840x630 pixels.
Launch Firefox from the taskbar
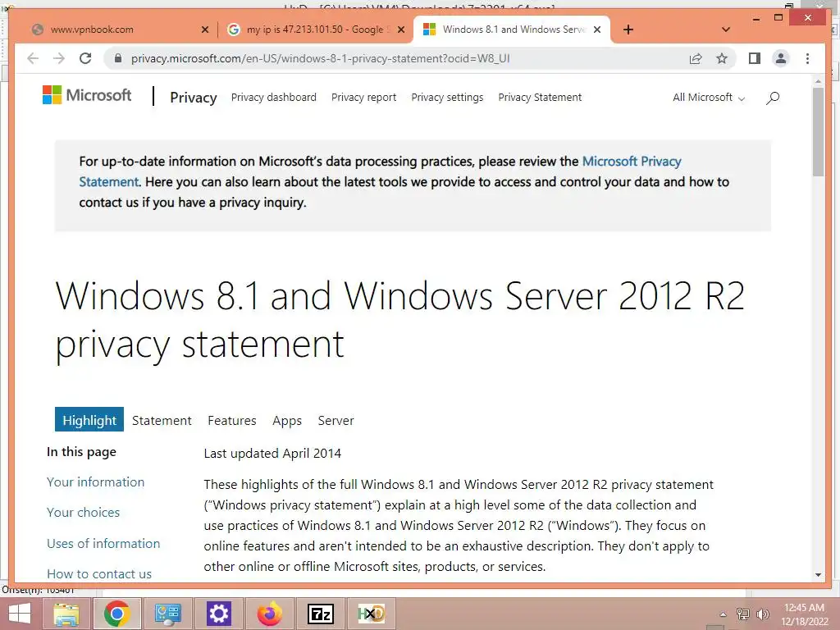[x=269, y=614]
